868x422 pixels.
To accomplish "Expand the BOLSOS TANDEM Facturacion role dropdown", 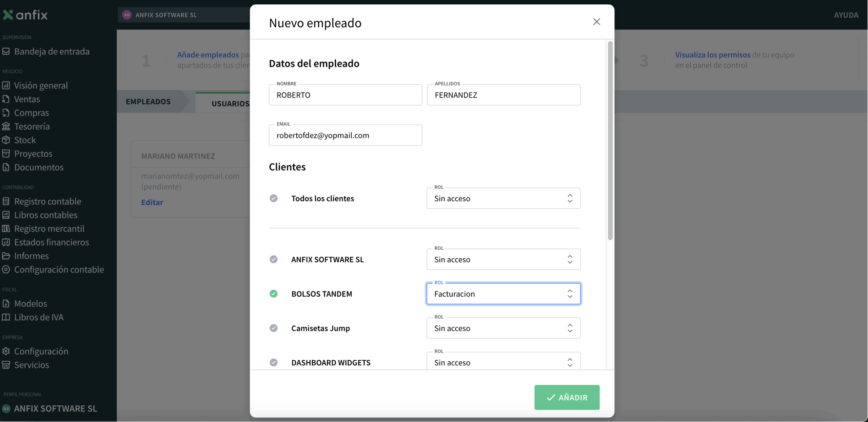I will click(x=503, y=294).
